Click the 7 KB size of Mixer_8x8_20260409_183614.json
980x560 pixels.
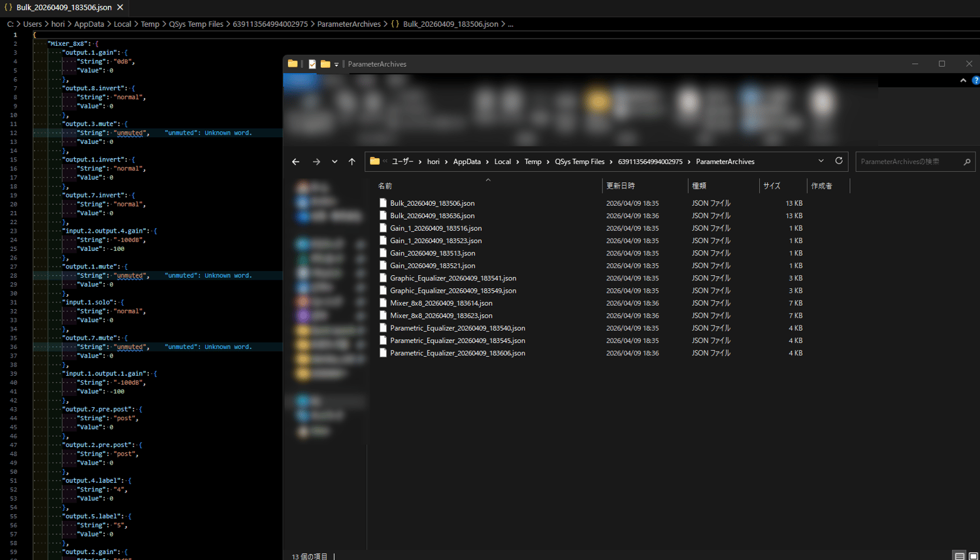pos(795,303)
